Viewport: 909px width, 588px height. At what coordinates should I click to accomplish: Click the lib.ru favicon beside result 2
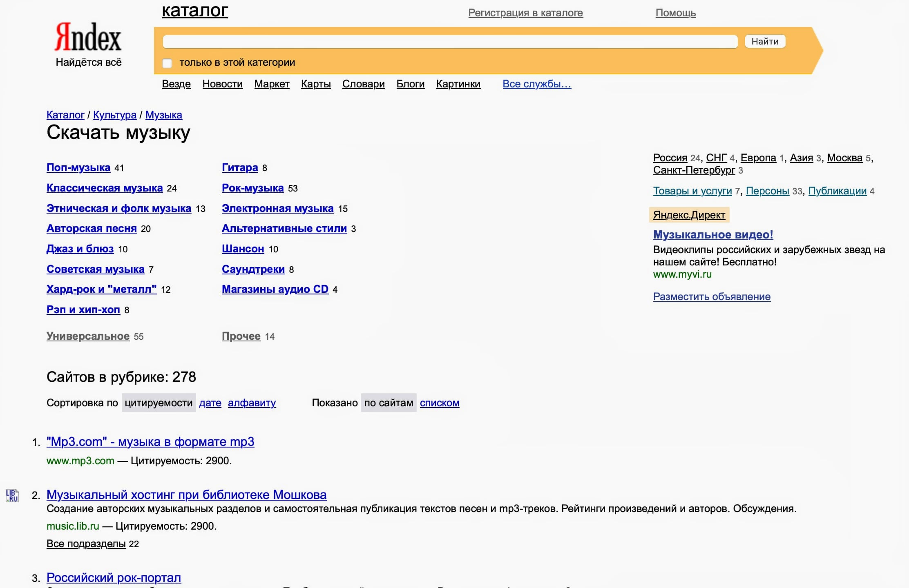point(12,495)
